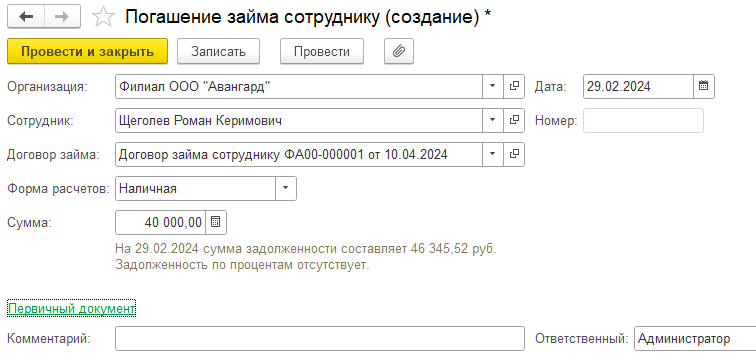Expand the Организация dropdown list

coord(493,86)
